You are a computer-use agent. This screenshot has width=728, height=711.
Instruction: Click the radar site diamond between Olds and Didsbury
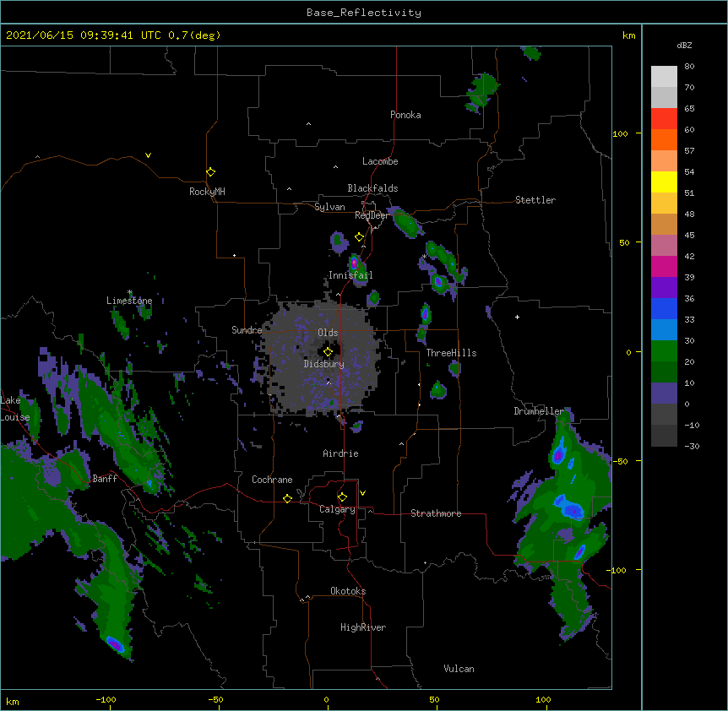[x=328, y=352]
